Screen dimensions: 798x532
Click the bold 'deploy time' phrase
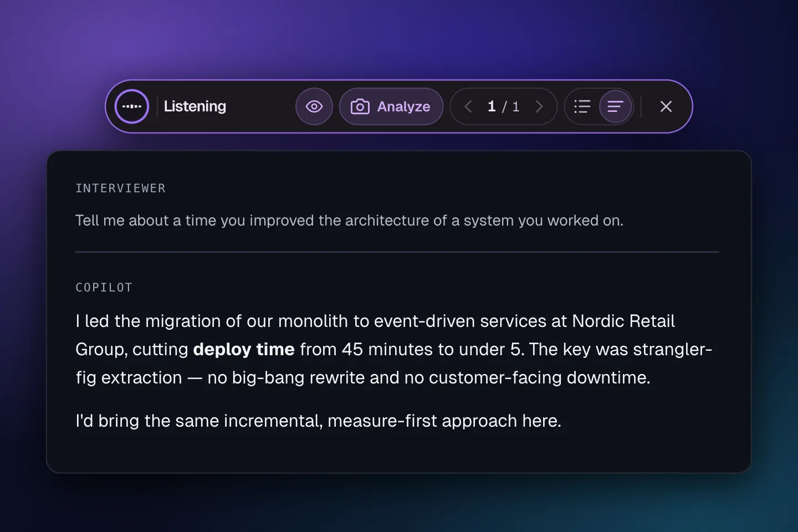click(x=244, y=349)
